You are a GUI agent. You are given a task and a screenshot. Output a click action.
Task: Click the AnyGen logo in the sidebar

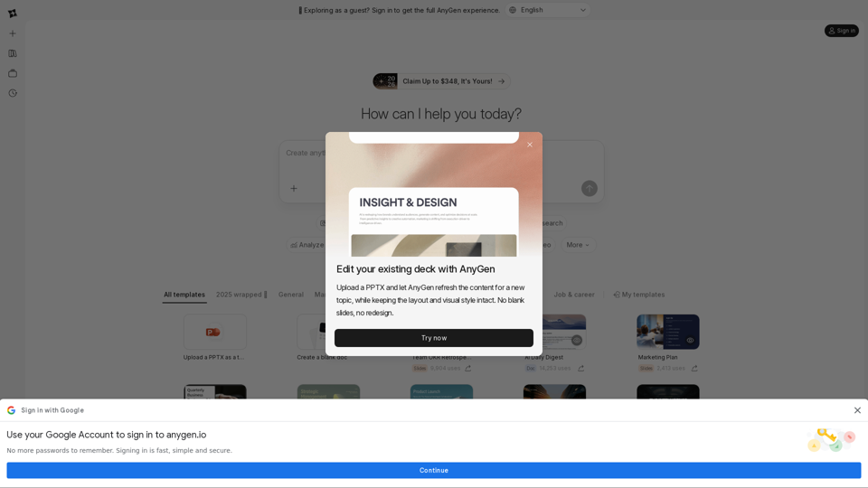click(13, 14)
